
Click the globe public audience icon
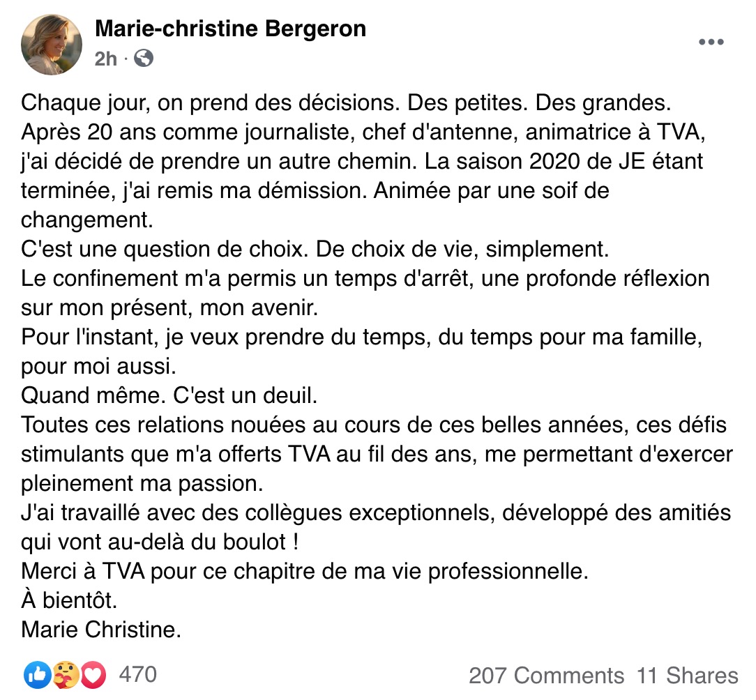144,59
